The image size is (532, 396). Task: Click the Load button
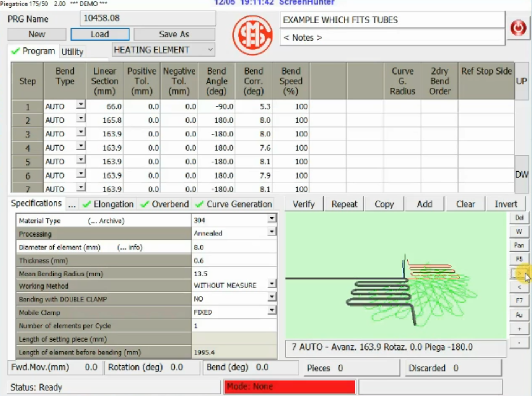(100, 34)
